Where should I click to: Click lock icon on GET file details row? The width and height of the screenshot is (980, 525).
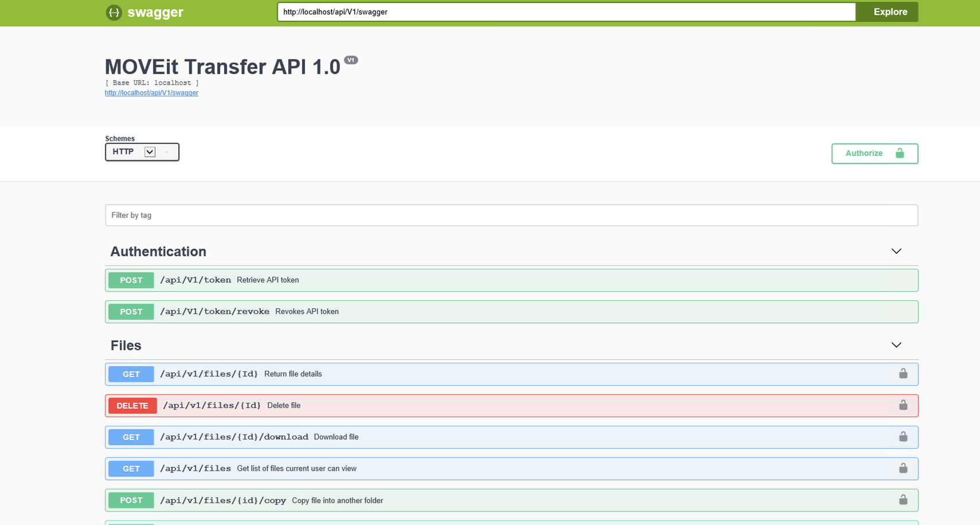coord(903,374)
